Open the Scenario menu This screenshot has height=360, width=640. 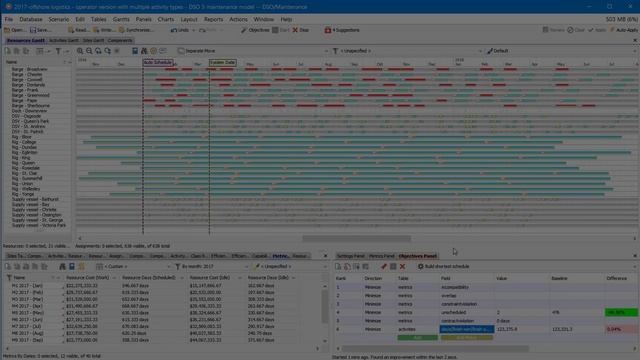tap(59, 19)
